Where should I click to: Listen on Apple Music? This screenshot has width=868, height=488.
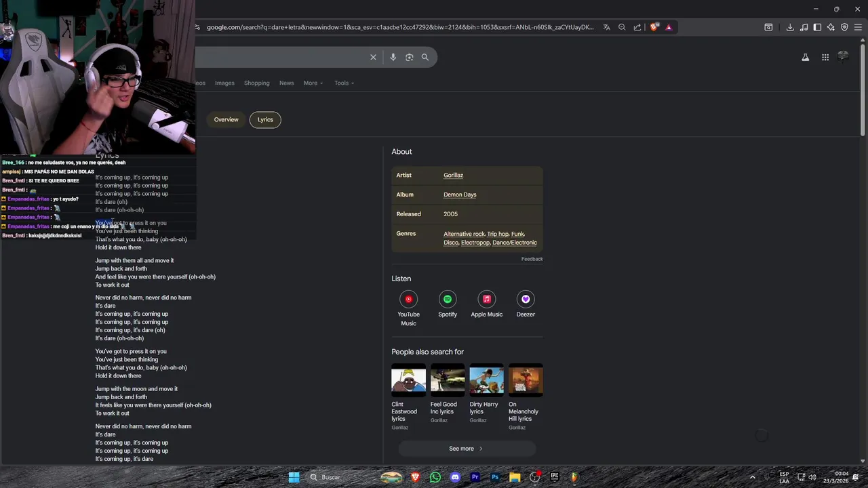[487, 299]
